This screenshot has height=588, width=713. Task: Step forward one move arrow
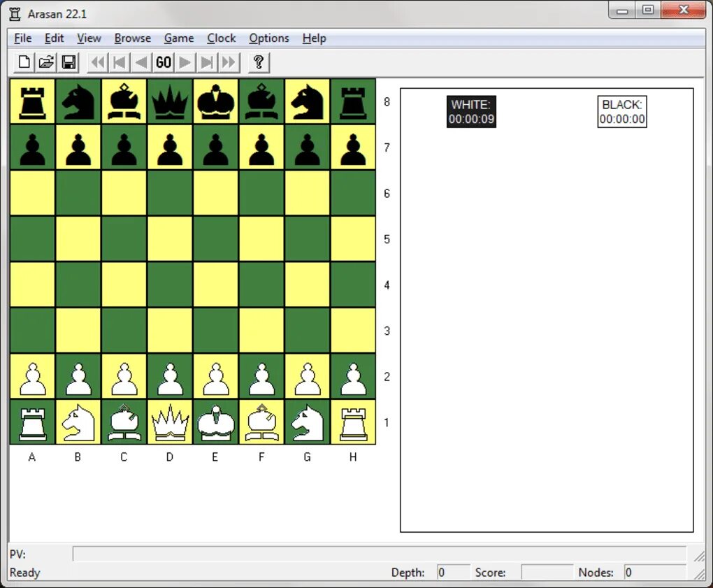pos(185,62)
